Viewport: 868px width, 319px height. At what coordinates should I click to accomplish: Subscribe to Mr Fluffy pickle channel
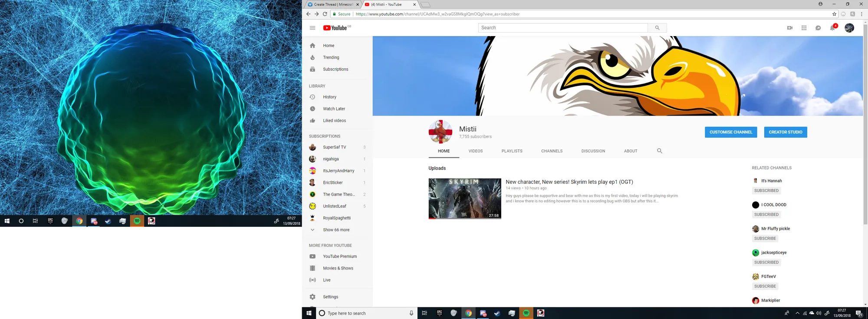[x=765, y=239]
